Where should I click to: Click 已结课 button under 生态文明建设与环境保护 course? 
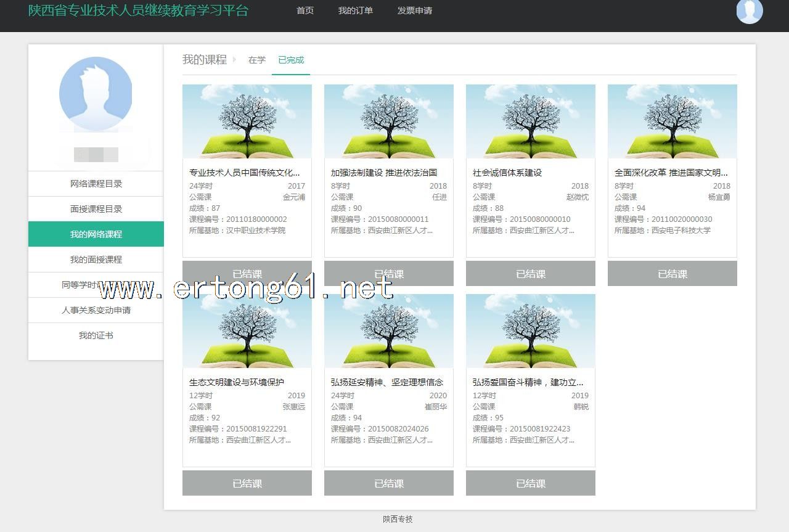[x=247, y=483]
